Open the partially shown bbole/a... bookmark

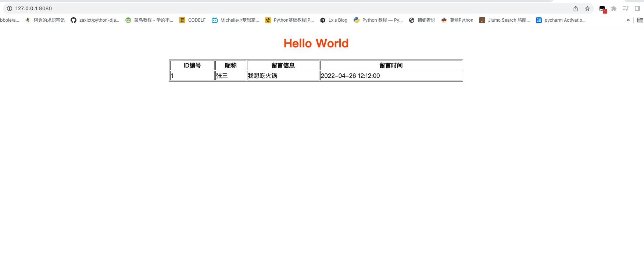(10, 20)
